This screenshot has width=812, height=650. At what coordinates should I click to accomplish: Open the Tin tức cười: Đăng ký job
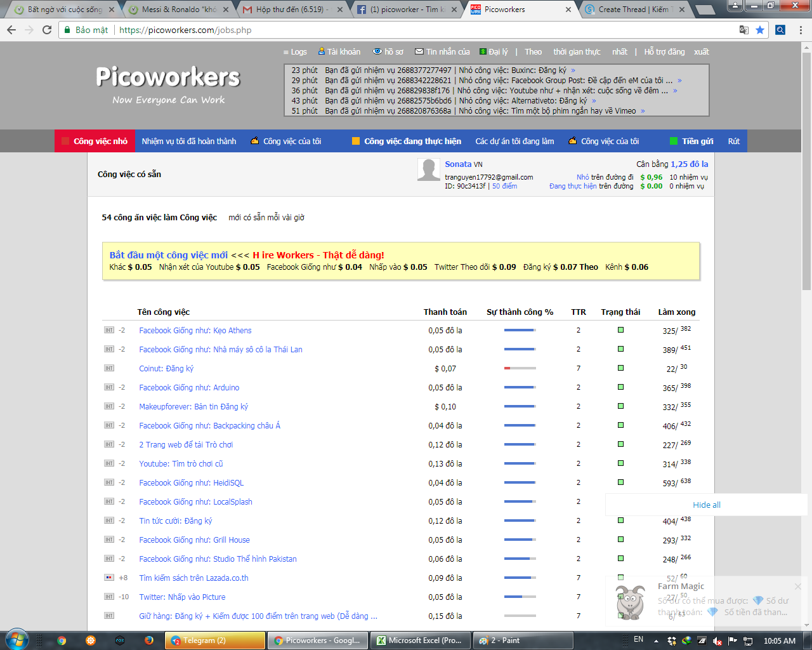[x=176, y=521]
